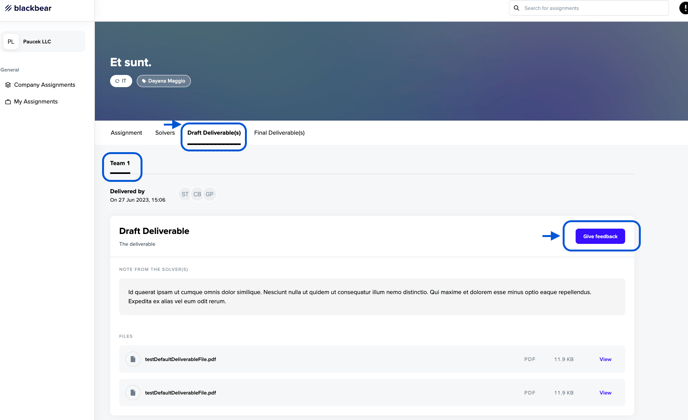The image size is (688, 420).
Task: Click the solver note paragraph text
Action: tap(360, 297)
